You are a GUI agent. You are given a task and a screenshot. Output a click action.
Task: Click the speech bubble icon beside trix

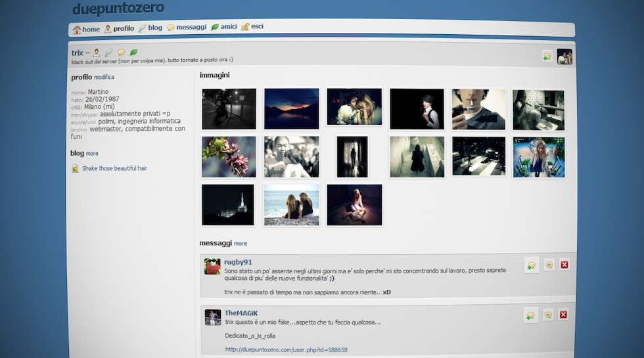click(121, 53)
